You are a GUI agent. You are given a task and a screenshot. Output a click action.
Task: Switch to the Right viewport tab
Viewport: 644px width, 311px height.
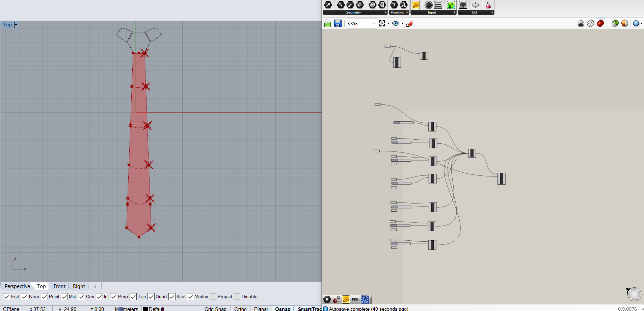[79, 286]
